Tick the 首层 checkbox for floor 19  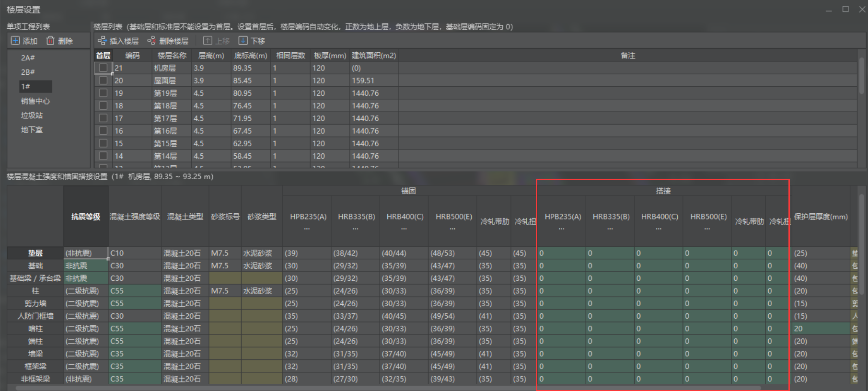pos(103,93)
